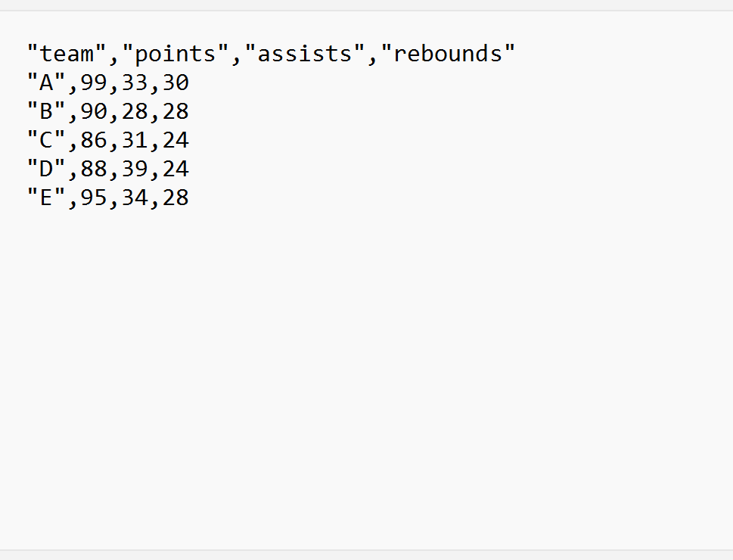This screenshot has height=560, width=733.
Task: Click the value 30 in row A
Action: (175, 82)
